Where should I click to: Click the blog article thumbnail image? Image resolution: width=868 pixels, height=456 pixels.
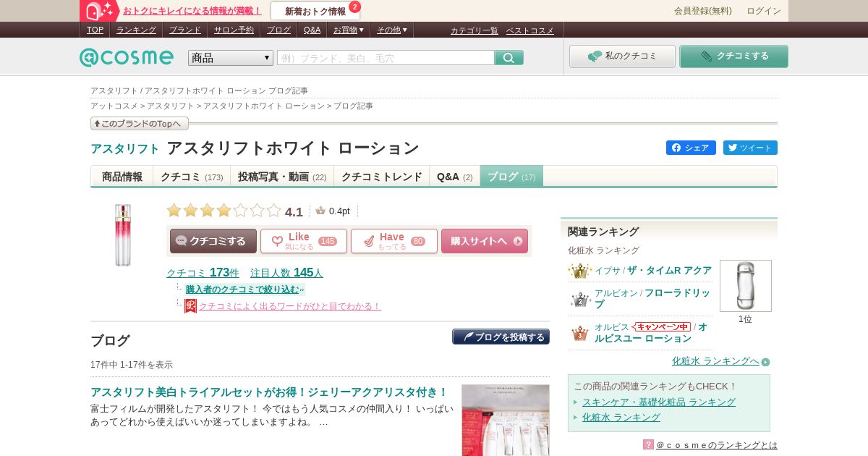tap(506, 420)
